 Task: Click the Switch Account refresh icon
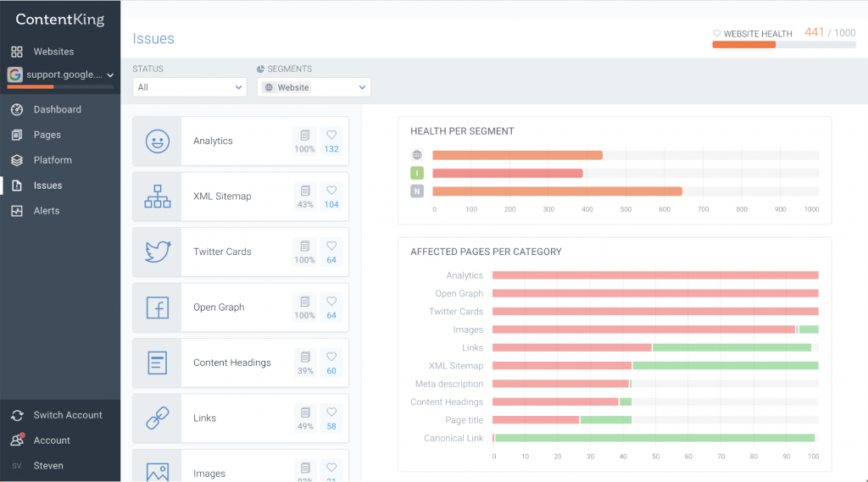(17, 415)
